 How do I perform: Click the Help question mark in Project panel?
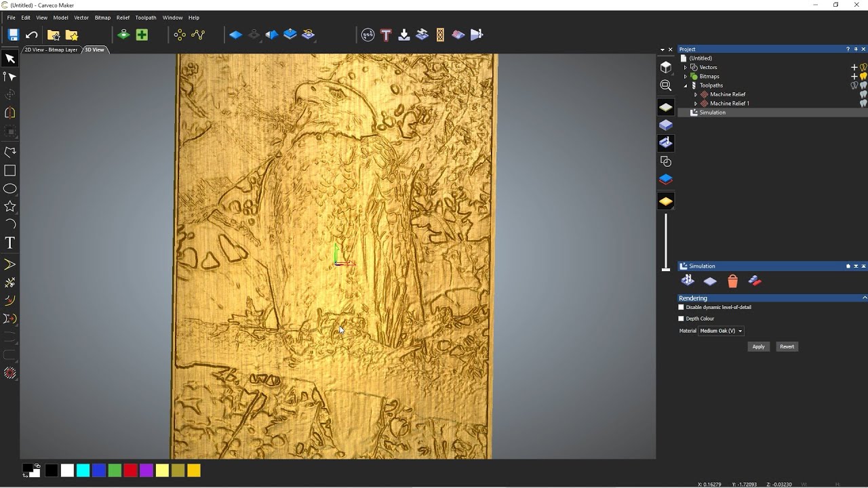click(848, 49)
